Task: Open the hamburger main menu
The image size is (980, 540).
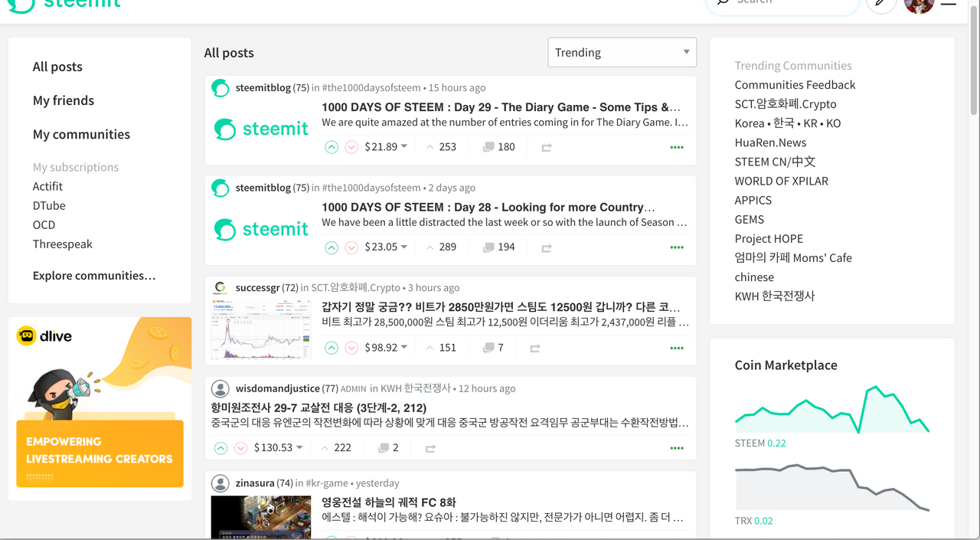Action: click(x=949, y=3)
